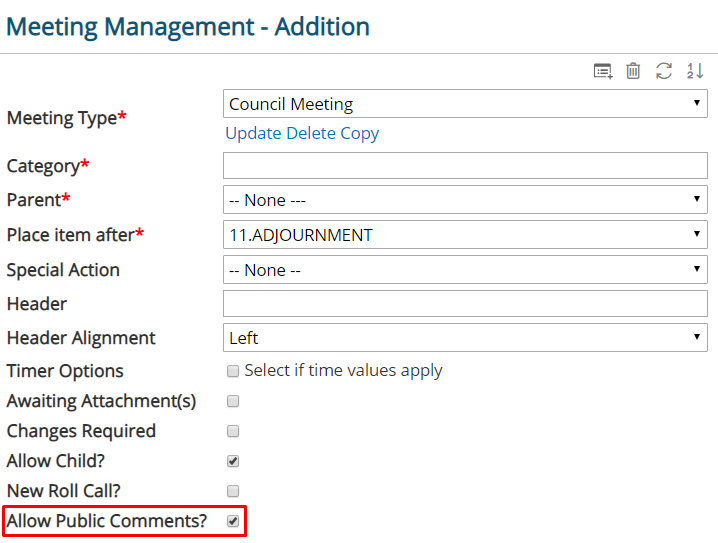The image size is (718, 543).
Task: Click the numeric sort order icon
Action: click(695, 71)
